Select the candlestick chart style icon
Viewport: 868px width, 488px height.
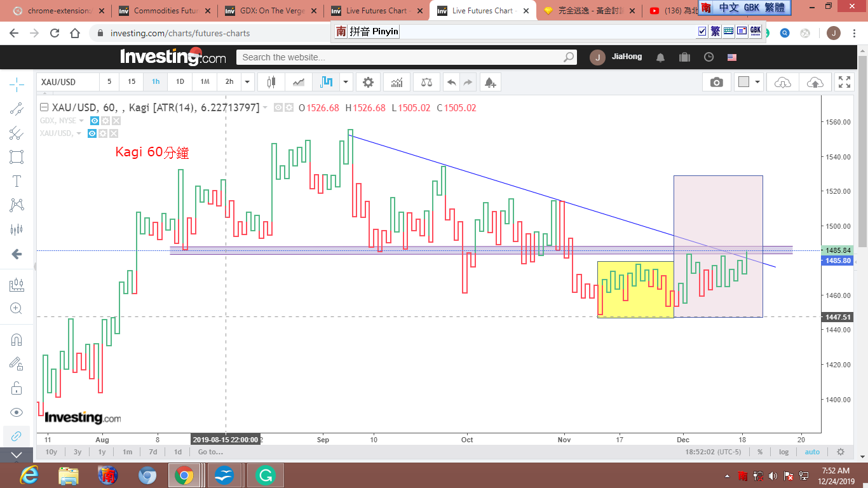[271, 82]
